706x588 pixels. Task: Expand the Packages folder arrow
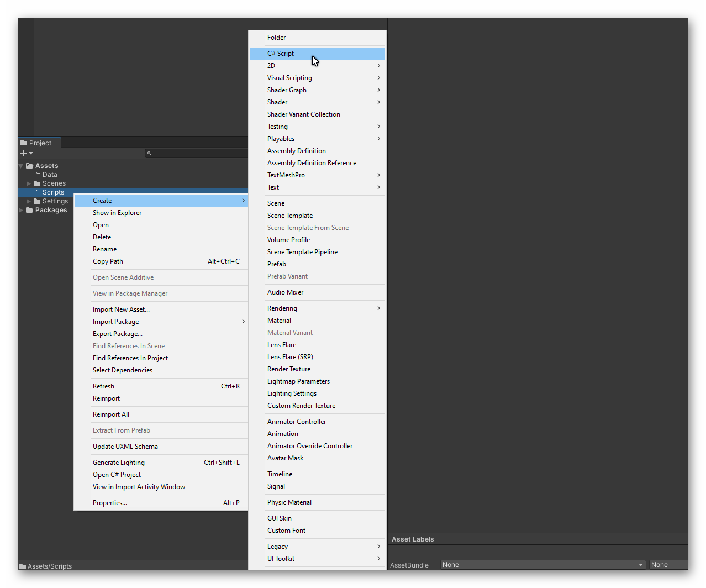coord(21,210)
